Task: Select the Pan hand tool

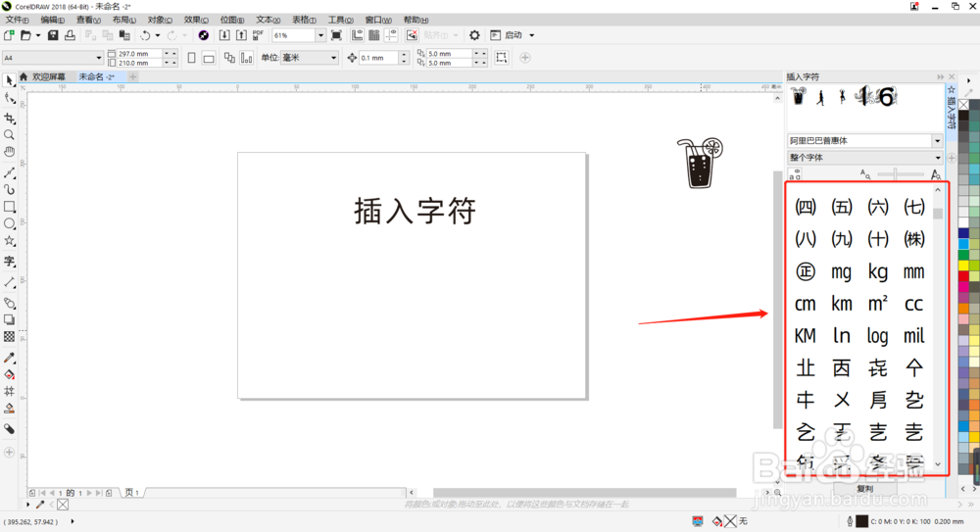Action: click(9, 152)
